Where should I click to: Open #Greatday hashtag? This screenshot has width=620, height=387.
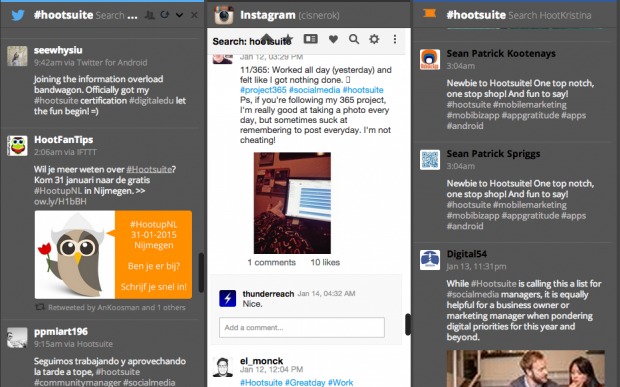[x=305, y=382]
